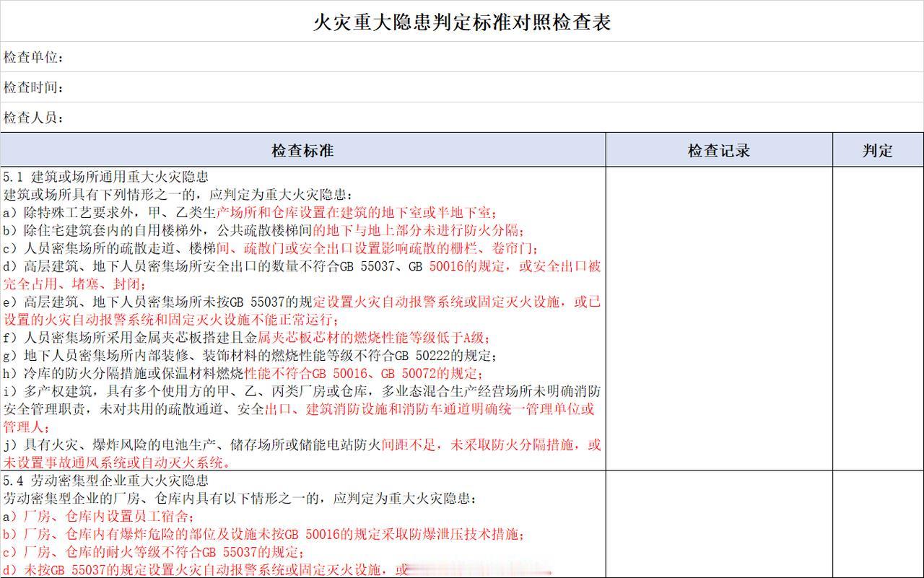Select the '检查标准' column header
The height and width of the screenshot is (578, 924).
click(302, 150)
